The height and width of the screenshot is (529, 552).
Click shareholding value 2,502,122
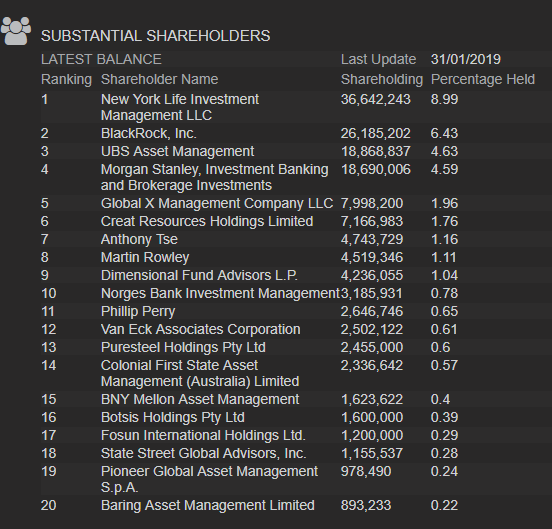pos(372,330)
